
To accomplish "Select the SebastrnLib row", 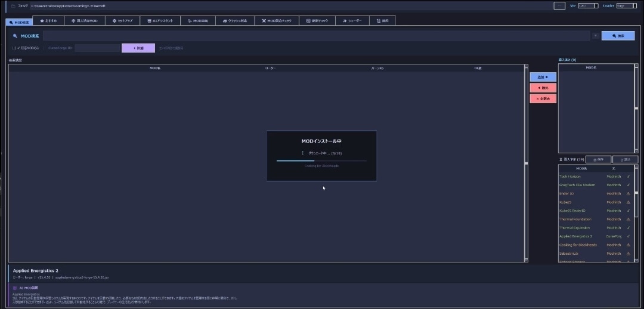I will click(x=596, y=254).
